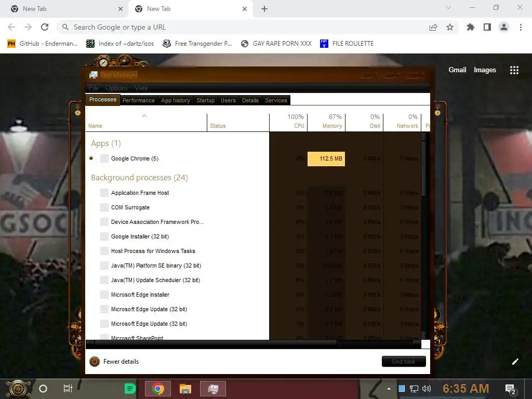
Task: Sort by the Disk column header
Action: tap(364, 121)
